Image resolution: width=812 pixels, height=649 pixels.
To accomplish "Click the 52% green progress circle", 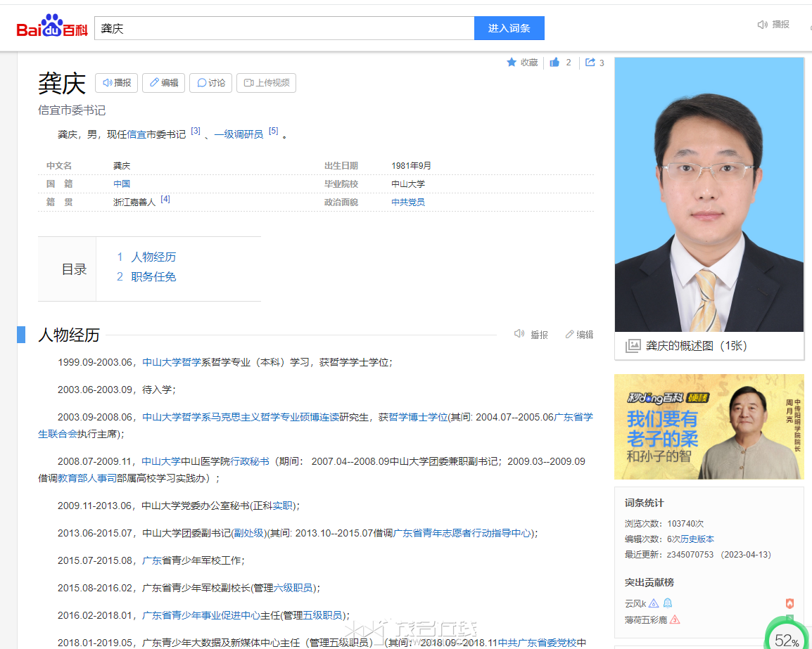I will pos(787,638).
